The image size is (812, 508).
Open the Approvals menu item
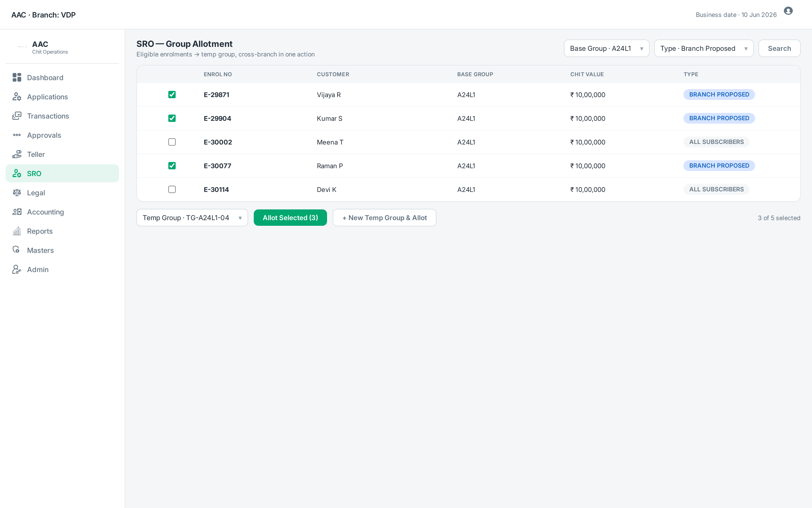pos(62,135)
